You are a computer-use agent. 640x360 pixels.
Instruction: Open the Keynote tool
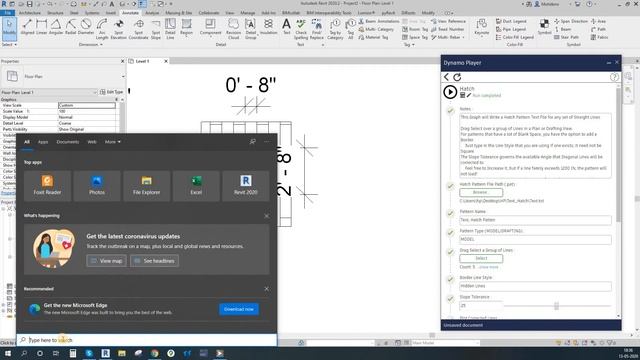point(482,27)
